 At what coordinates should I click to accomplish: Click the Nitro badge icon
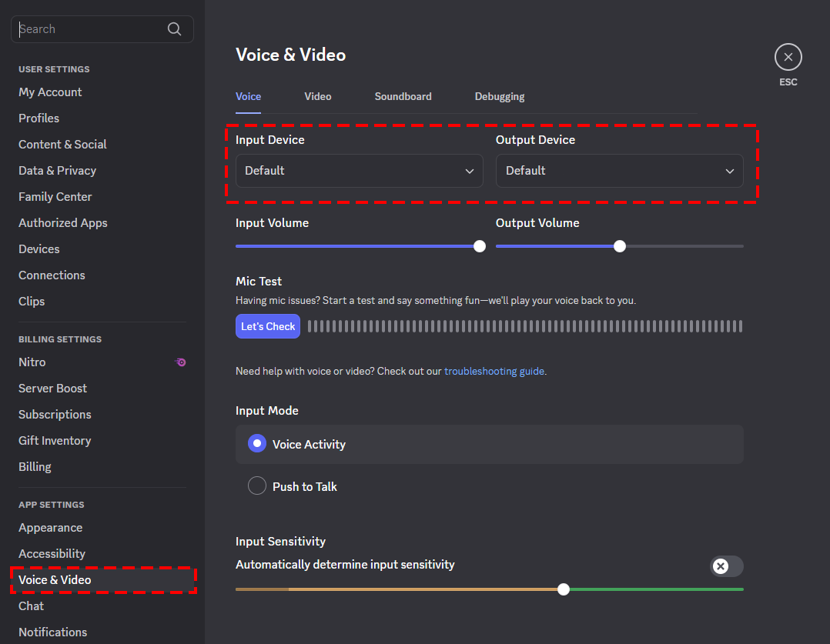click(x=180, y=362)
